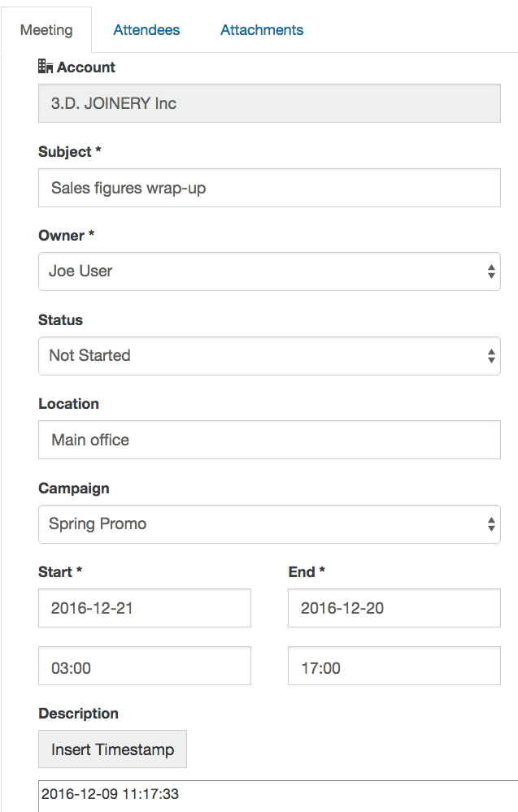Click the Campaign dropdown arrow indicator
Image resolution: width=518 pixels, height=812 pixels.
491,524
